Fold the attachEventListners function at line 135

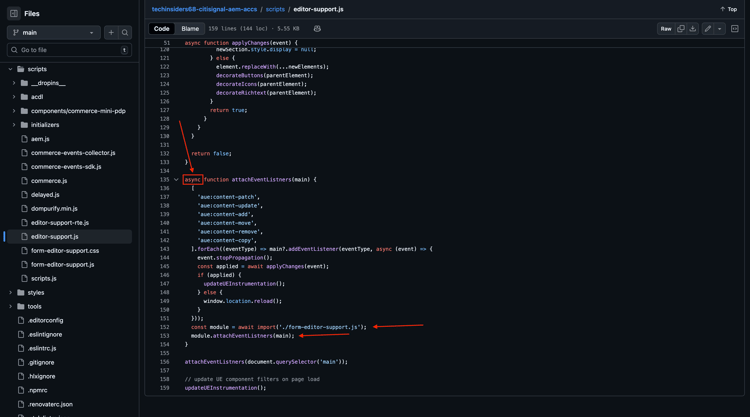click(176, 180)
